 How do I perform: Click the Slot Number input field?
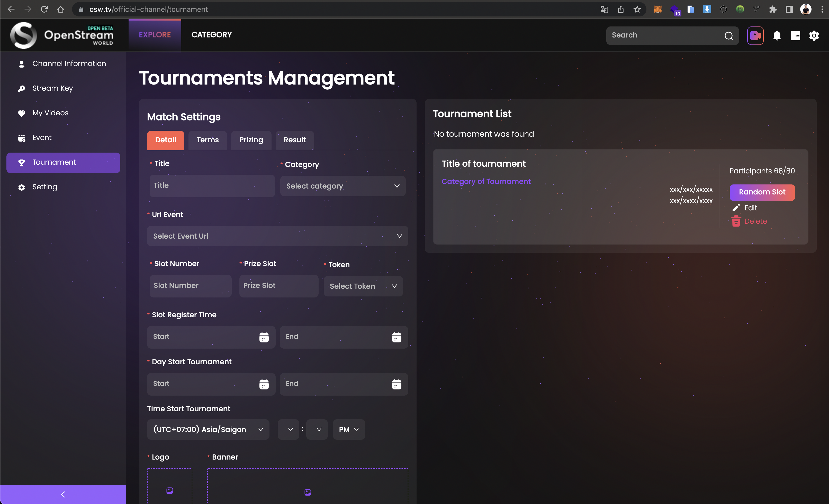point(191,286)
